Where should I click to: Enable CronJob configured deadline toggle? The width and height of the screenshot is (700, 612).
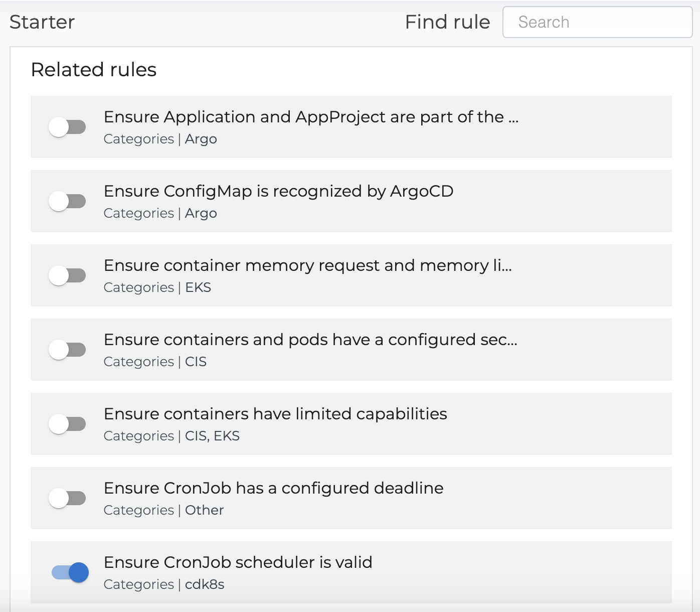point(67,498)
